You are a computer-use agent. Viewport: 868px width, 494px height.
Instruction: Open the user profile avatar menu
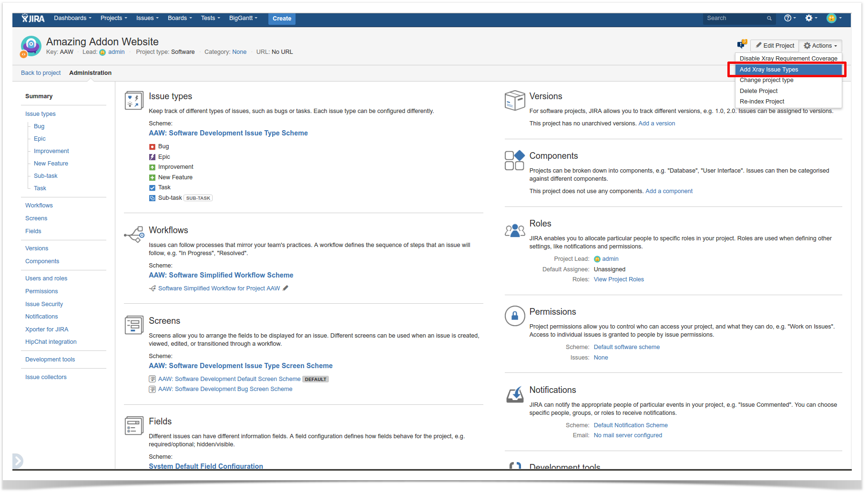point(834,18)
